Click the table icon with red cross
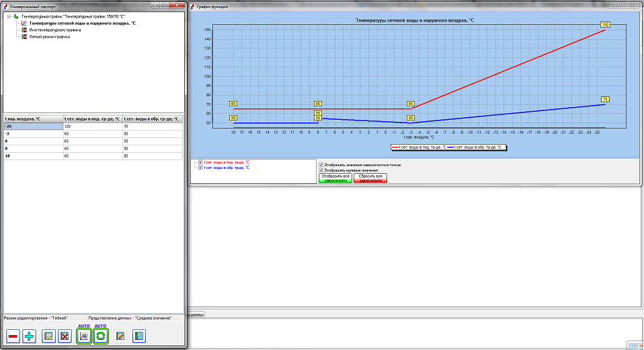Screen dimensions: 644x350 pyautogui.click(x=65, y=337)
